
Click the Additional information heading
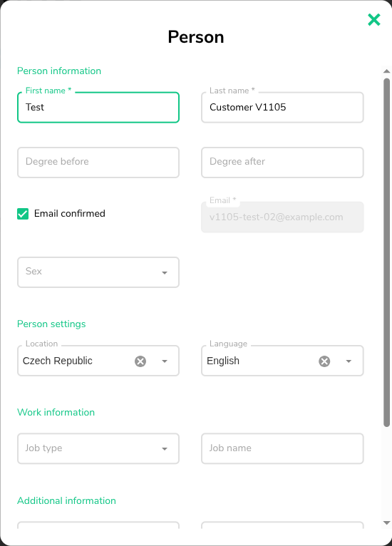click(x=66, y=500)
